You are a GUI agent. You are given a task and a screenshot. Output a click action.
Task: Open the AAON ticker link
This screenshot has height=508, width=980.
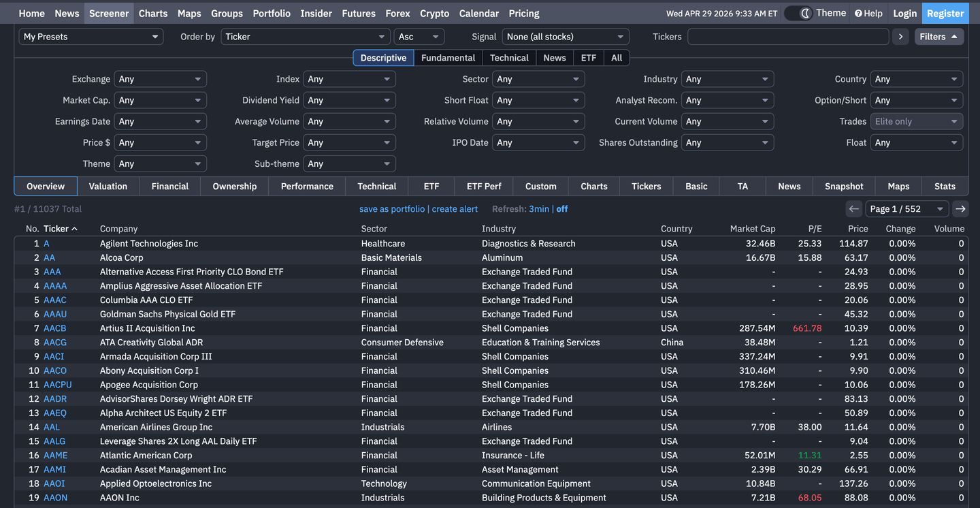(x=56, y=498)
